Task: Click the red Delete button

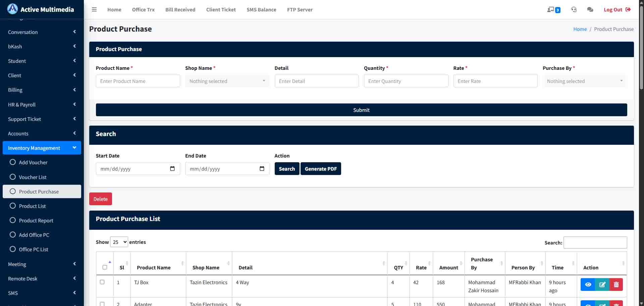Action: (x=101, y=199)
